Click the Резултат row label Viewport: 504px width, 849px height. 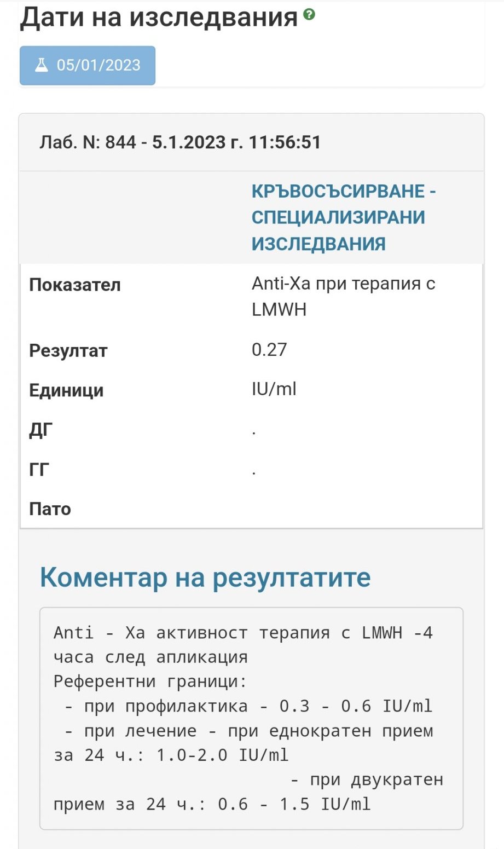click(x=68, y=351)
